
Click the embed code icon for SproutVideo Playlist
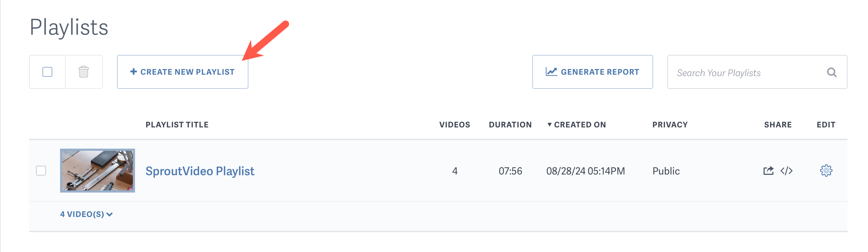pos(786,171)
